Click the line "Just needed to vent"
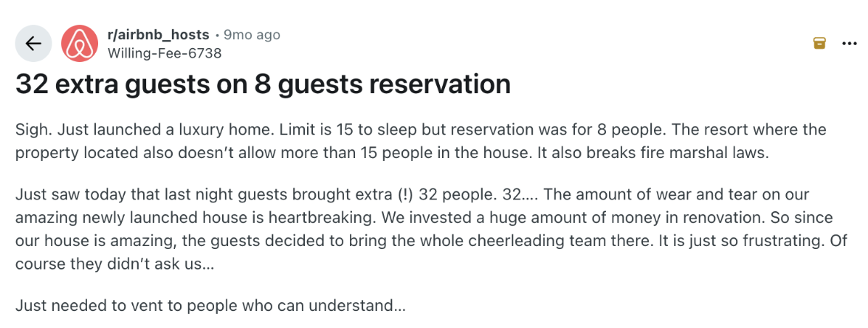The height and width of the screenshot is (328, 868). [210, 305]
